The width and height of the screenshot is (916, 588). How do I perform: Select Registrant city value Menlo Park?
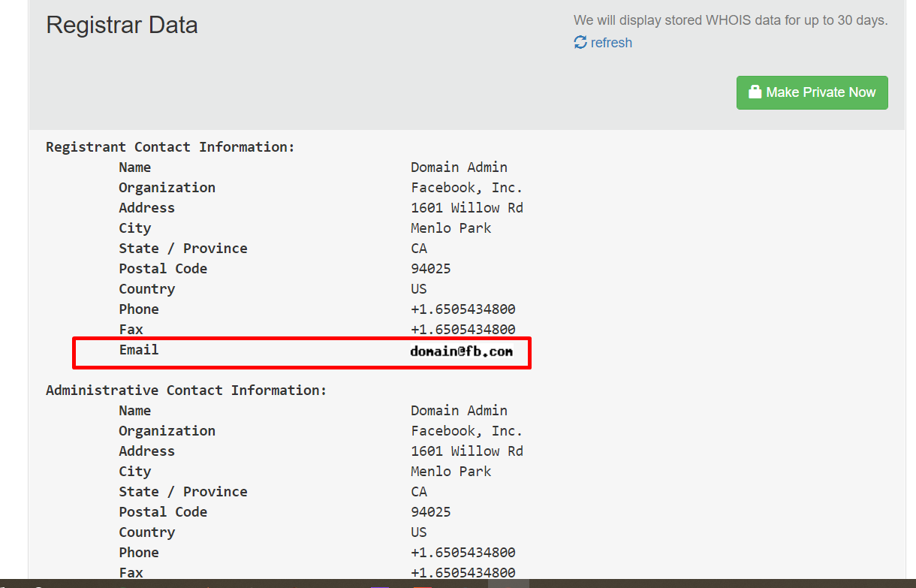click(451, 228)
